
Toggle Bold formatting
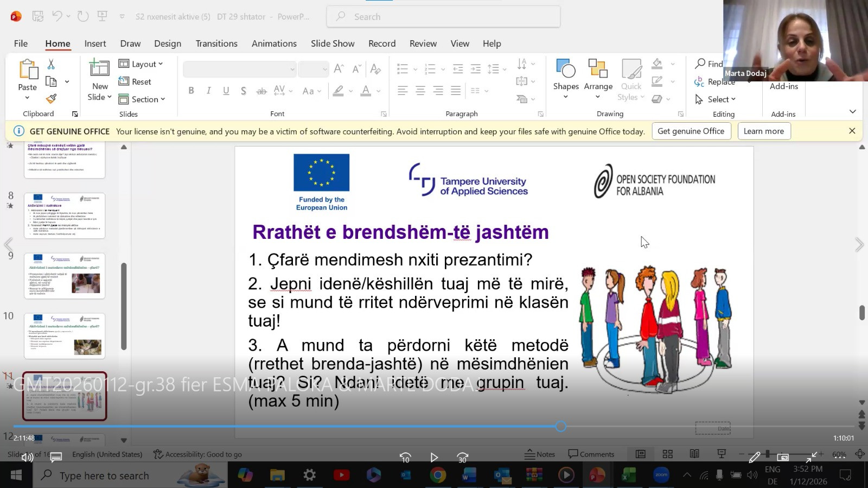[191, 91]
